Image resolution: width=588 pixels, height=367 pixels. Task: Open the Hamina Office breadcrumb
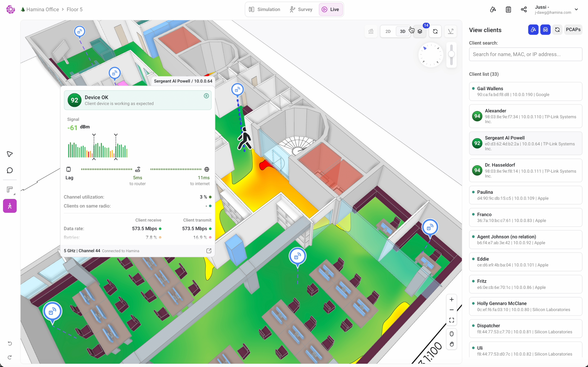(42, 9)
